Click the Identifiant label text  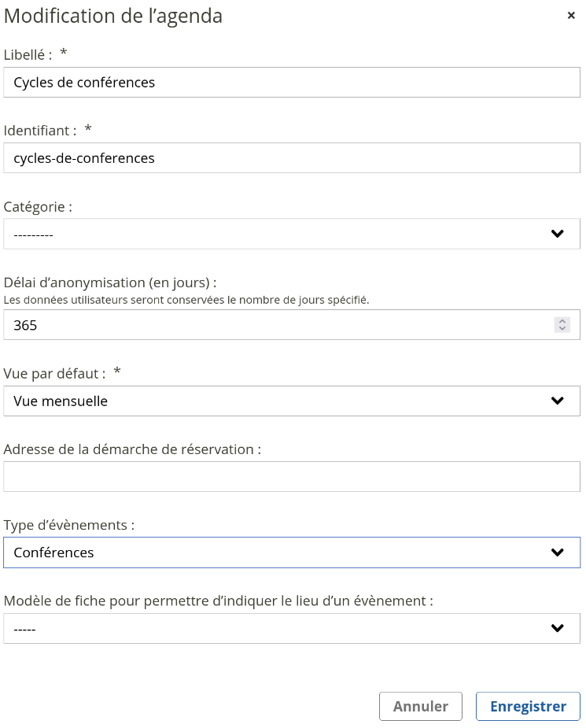point(40,131)
